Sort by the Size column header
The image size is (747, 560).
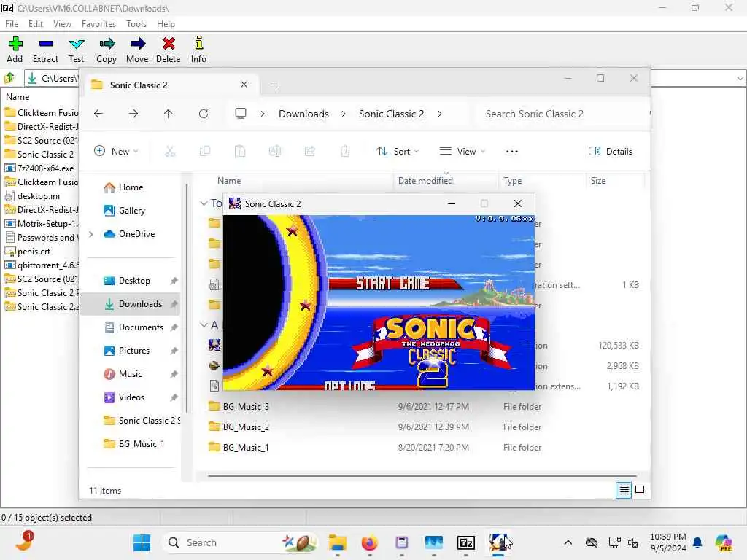tap(598, 181)
